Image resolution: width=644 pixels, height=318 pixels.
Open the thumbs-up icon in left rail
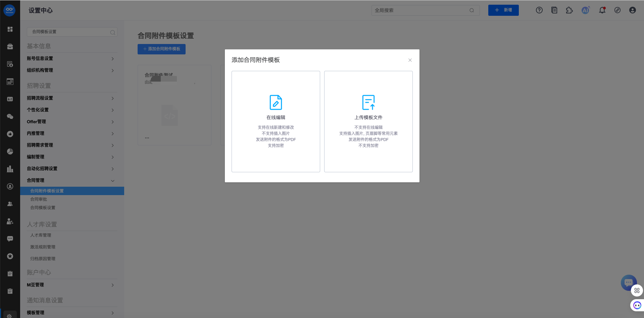[x=10, y=134]
